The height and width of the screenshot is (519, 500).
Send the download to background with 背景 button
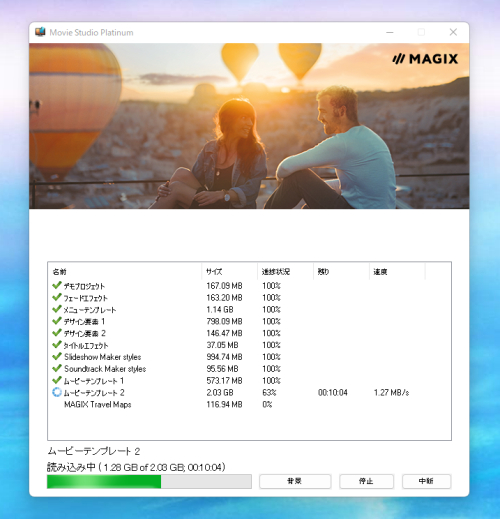(x=295, y=481)
